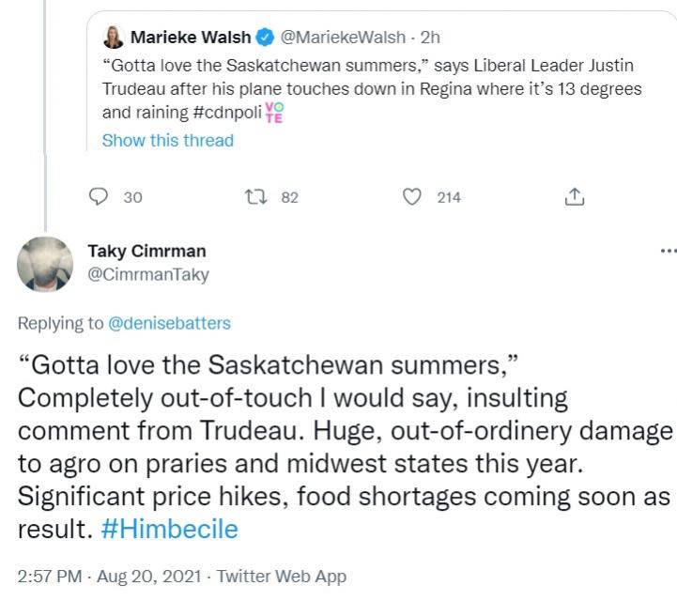Open the #Himbecile hashtag
The image size is (677, 616).
coord(169,529)
